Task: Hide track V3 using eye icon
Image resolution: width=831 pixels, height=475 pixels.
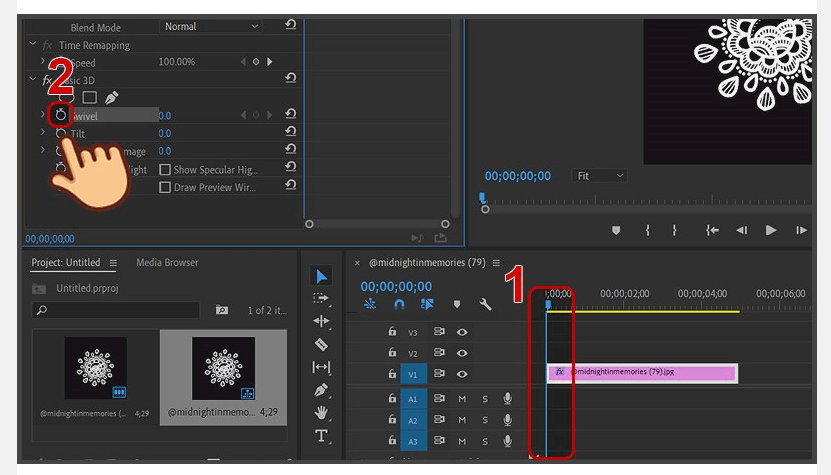Action: tap(462, 332)
